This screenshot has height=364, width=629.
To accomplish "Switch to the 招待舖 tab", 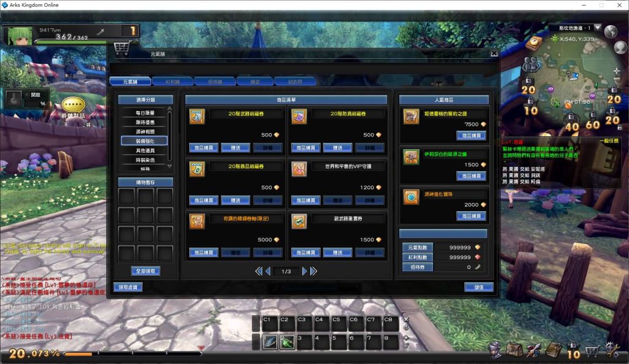I will (215, 81).
